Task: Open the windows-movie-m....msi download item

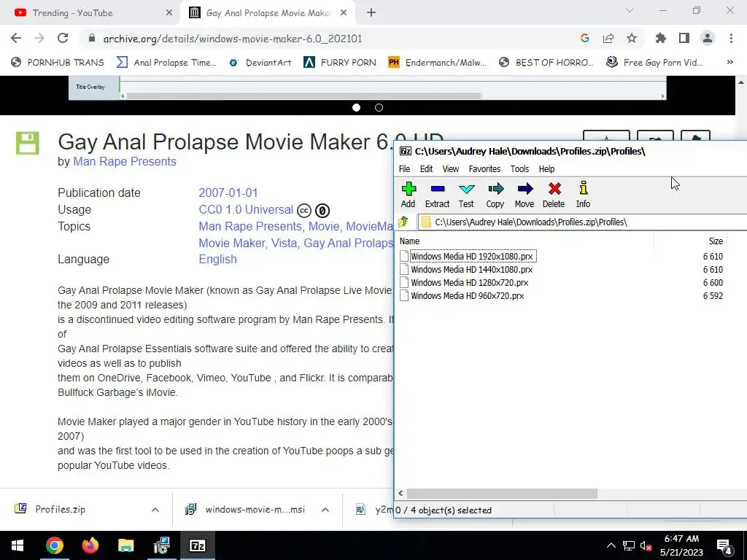Action: coord(245,509)
